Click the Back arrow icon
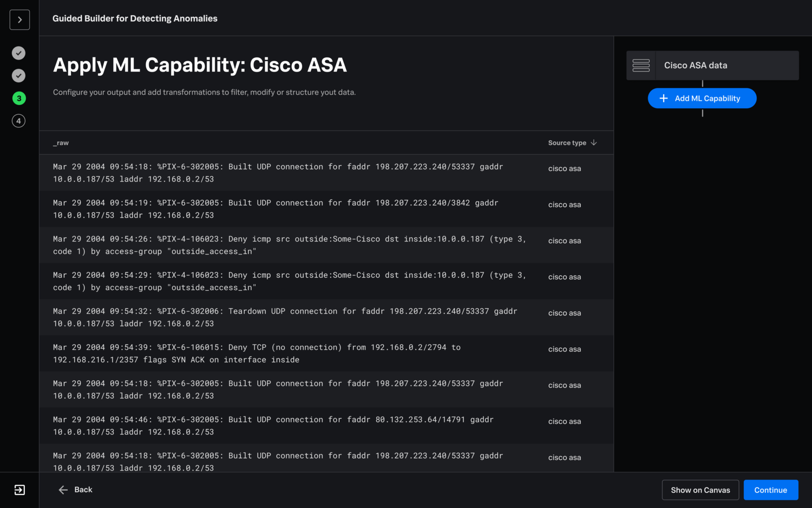The height and width of the screenshot is (508, 812). coord(63,490)
